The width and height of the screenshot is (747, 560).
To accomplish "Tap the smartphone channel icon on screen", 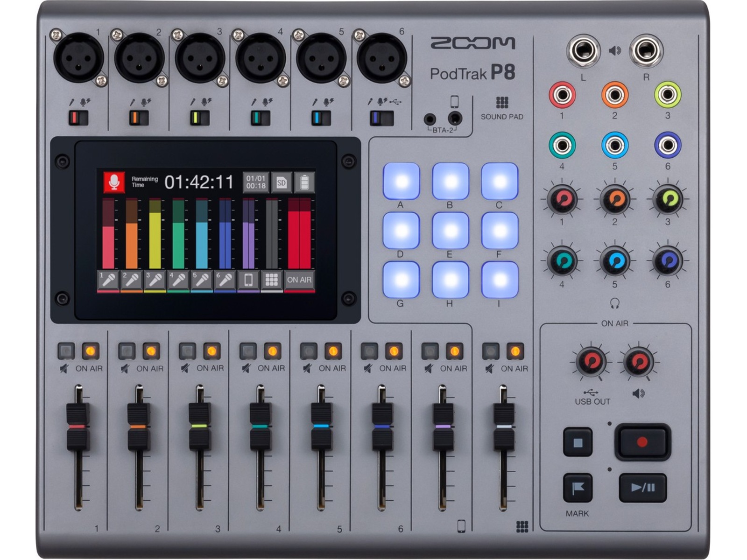I will point(248,280).
